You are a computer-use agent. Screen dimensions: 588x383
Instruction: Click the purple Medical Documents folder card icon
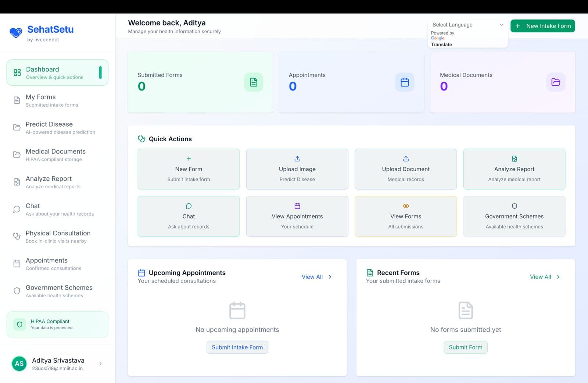click(x=556, y=82)
